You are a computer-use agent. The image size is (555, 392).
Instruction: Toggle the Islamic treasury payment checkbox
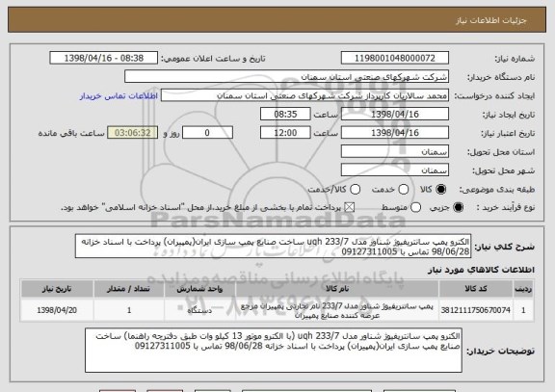(350, 208)
